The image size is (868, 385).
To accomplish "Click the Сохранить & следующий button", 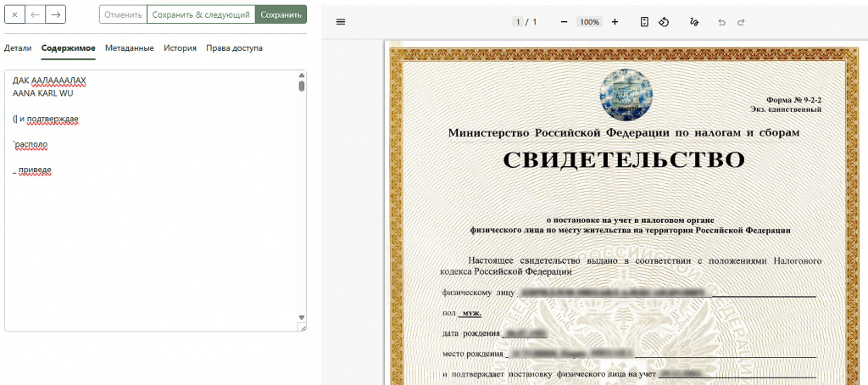I will click(x=201, y=14).
